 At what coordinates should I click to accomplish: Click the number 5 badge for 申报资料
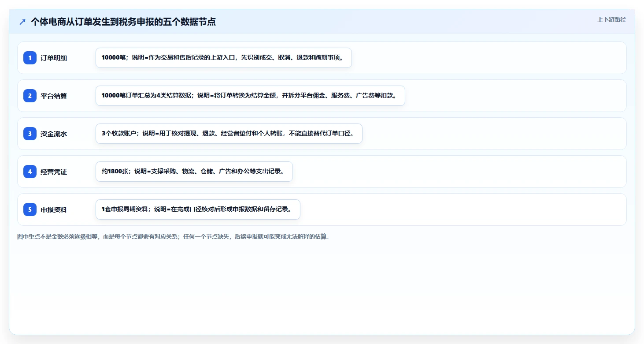tap(30, 209)
